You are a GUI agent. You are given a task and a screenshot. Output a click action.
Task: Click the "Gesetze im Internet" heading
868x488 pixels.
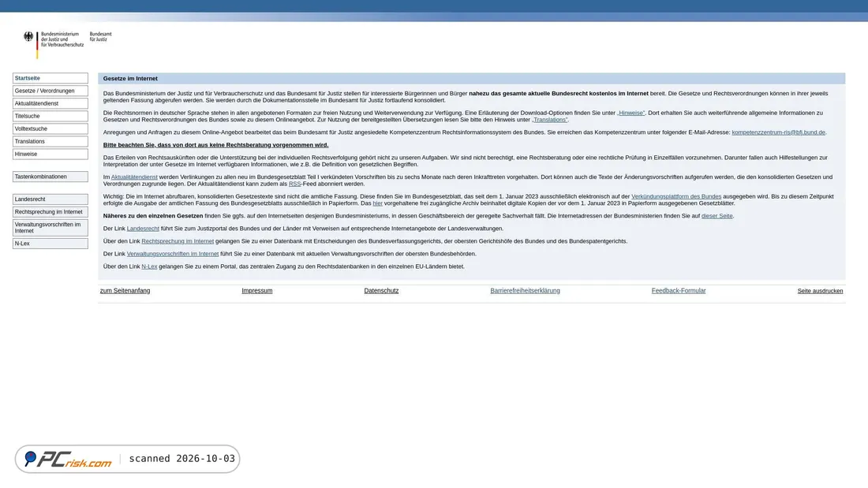click(x=130, y=79)
